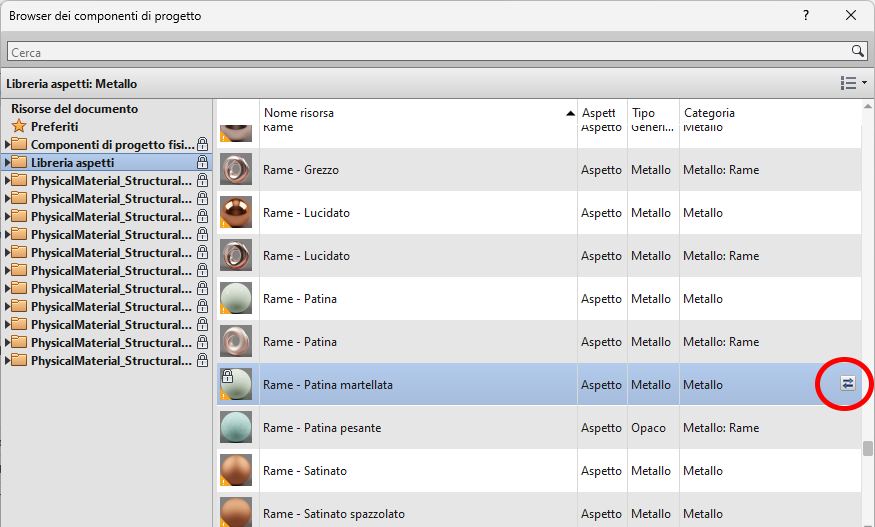
Task: Click the Aspetto column header
Action: point(602,113)
